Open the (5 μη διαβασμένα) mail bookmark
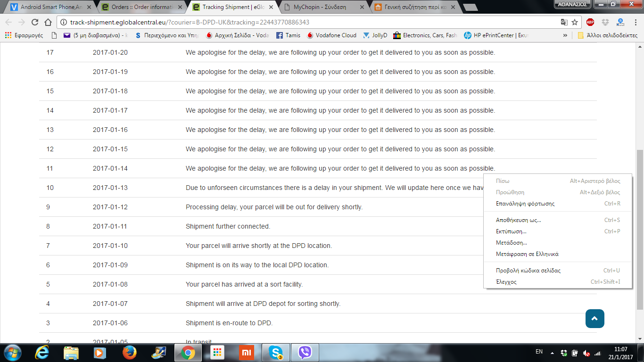The image size is (644, 362). tap(96, 35)
